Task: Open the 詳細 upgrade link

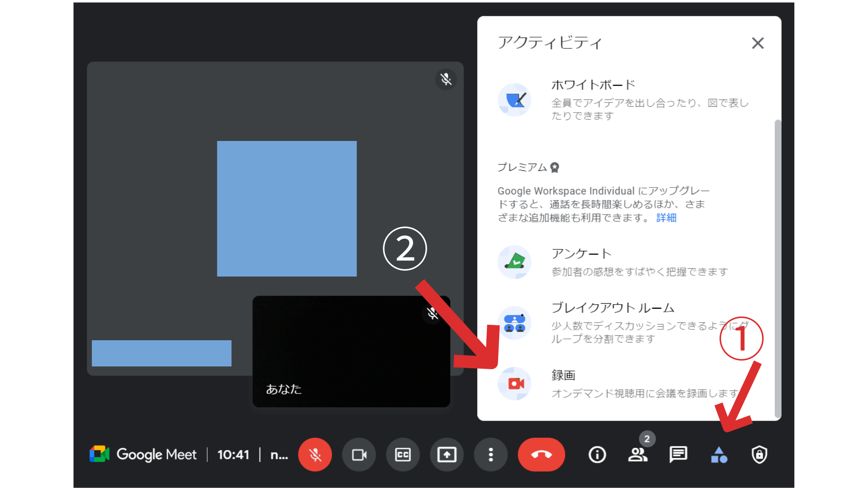Action: (x=665, y=217)
